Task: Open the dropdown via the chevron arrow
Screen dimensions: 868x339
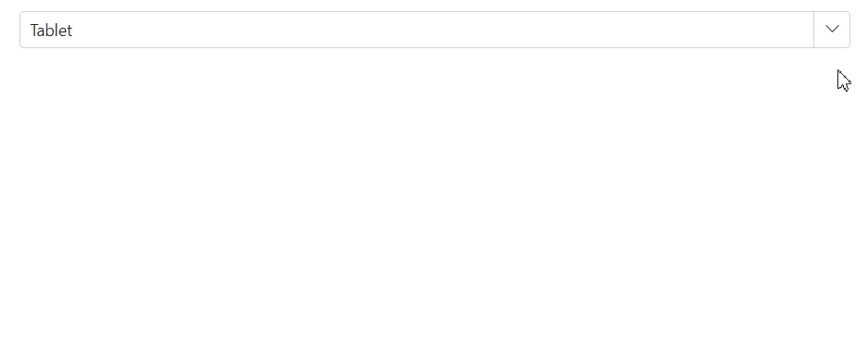Action: tap(832, 30)
